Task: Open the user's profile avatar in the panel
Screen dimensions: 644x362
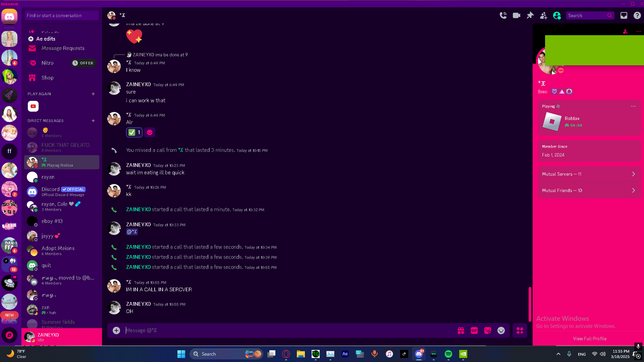Action: coord(550,61)
